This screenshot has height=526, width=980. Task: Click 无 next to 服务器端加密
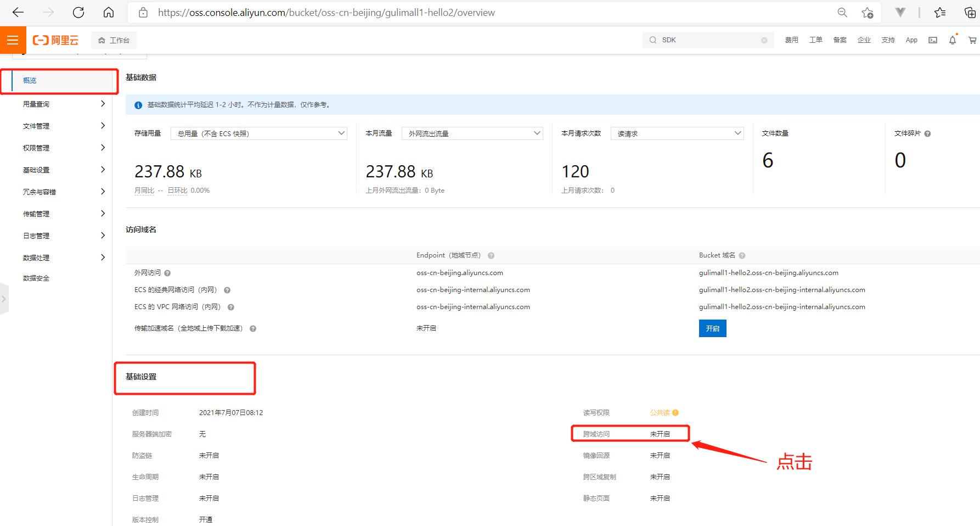click(x=202, y=434)
